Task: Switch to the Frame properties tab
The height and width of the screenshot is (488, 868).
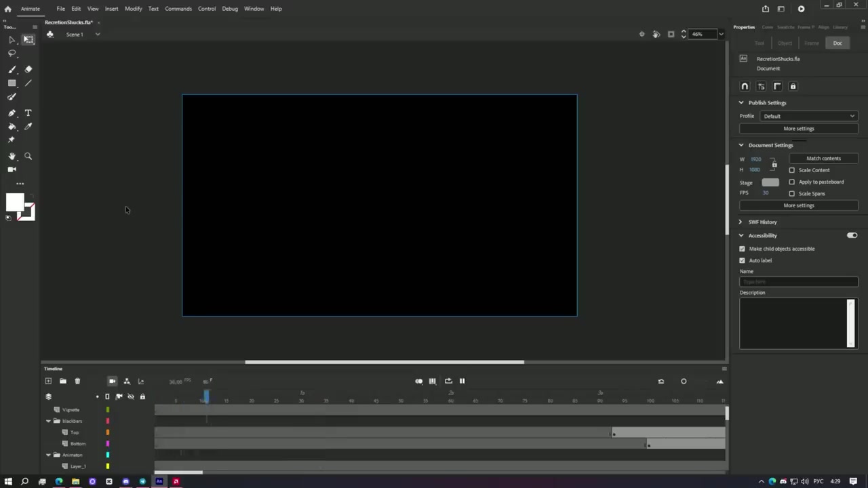Action: click(x=811, y=43)
